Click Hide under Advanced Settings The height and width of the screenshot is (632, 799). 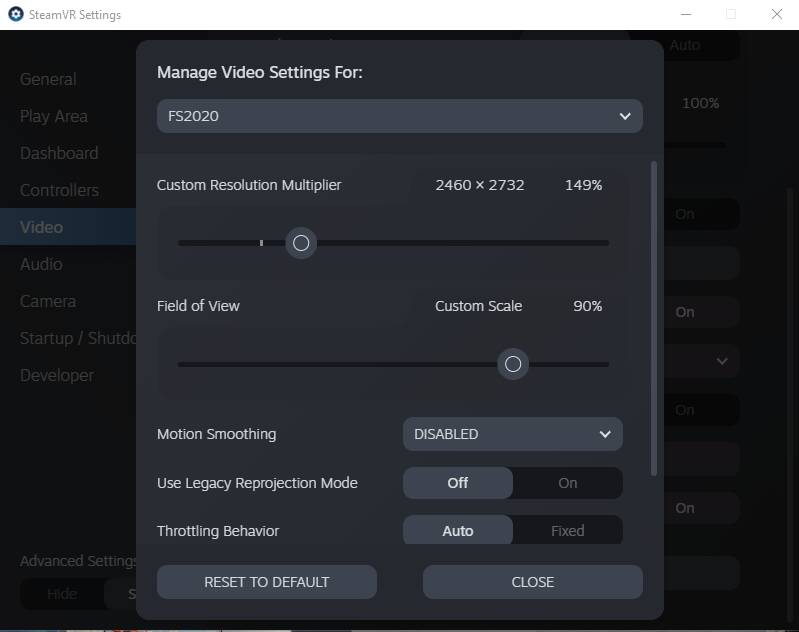[x=62, y=594]
